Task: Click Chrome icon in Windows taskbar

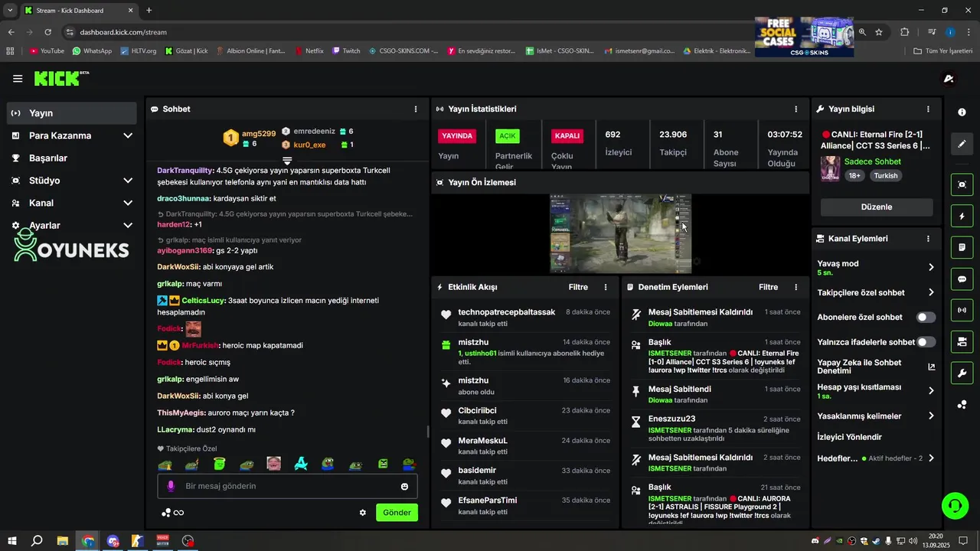Action: coord(88,541)
